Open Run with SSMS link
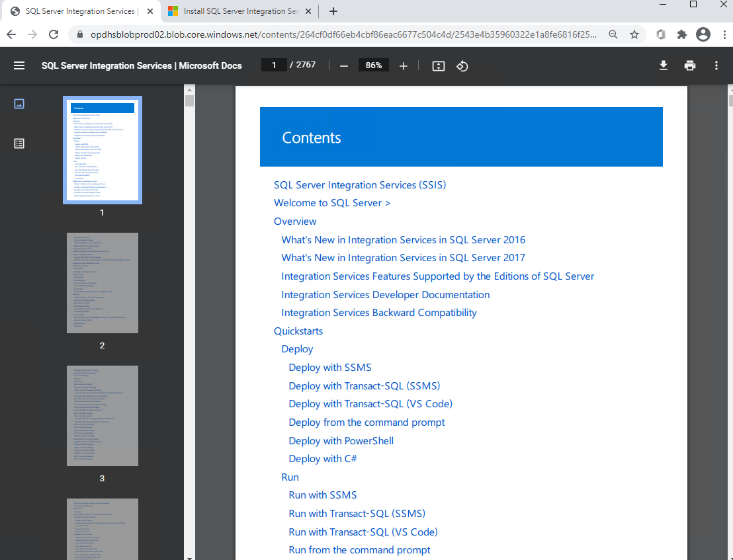The image size is (733, 560). click(323, 495)
